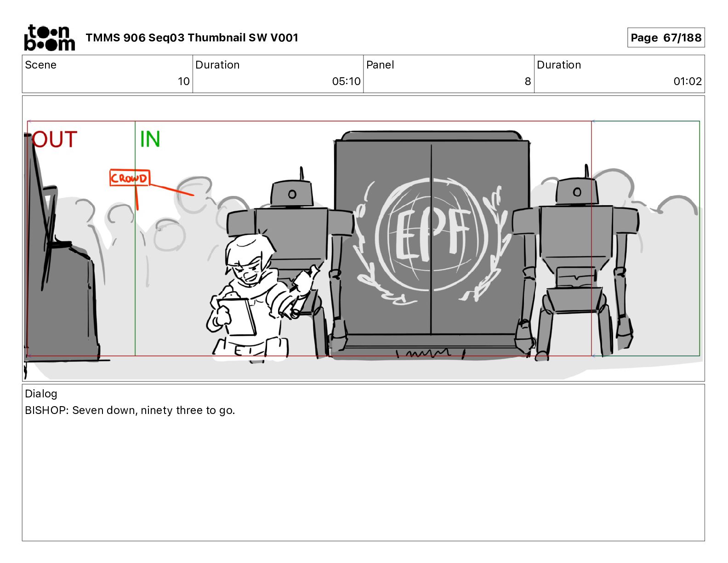Select the dialog line 'BISHOP: Seven down, ninety three to go.'
Viewport: 728px width, 563px height.
[130, 410]
